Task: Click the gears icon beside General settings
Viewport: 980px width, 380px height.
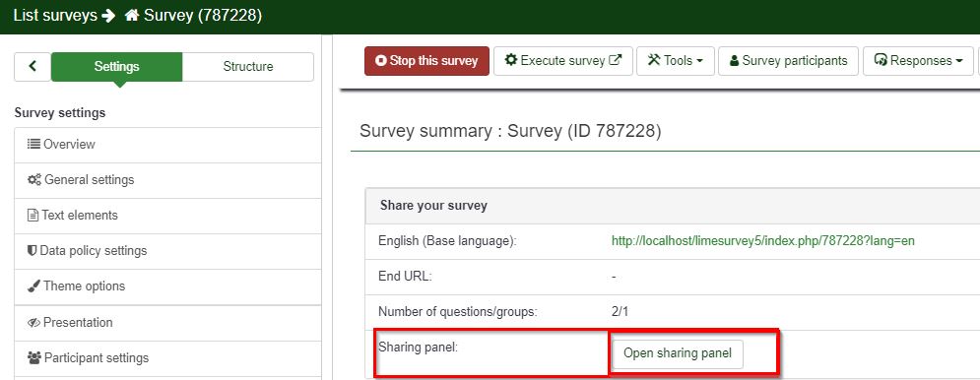Action: pos(34,179)
